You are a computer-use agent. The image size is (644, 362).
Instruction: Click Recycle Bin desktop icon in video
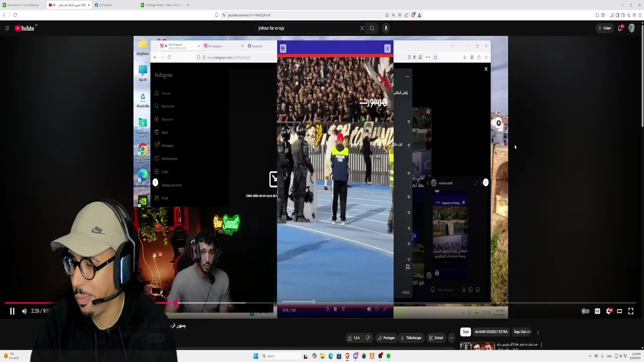pyautogui.click(x=142, y=99)
